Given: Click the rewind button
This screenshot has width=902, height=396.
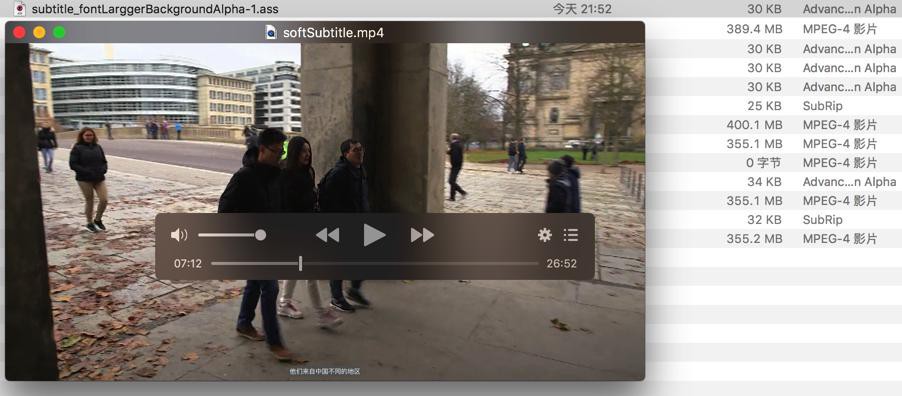Looking at the screenshot, I should (x=327, y=235).
